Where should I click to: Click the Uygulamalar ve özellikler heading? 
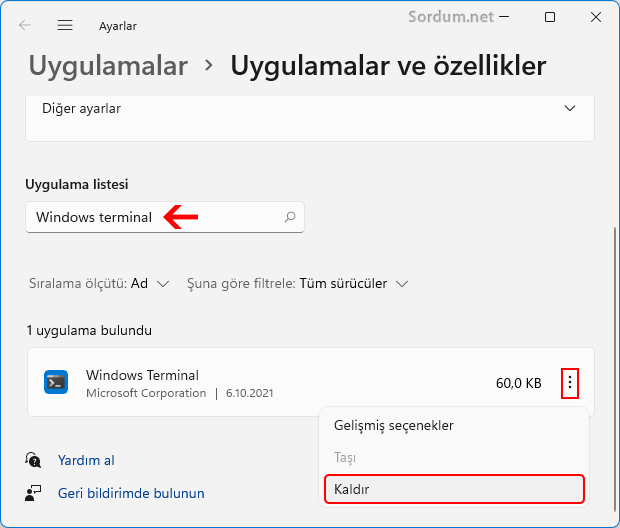pyautogui.click(x=388, y=66)
